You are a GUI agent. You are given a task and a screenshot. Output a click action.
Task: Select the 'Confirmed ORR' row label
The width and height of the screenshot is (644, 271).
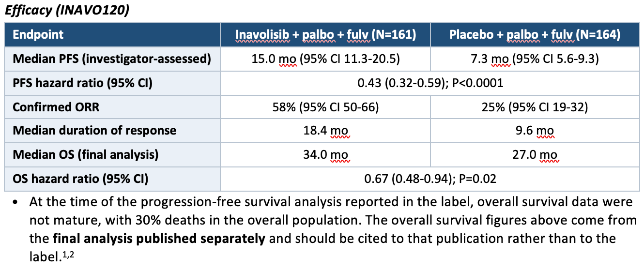(113, 106)
